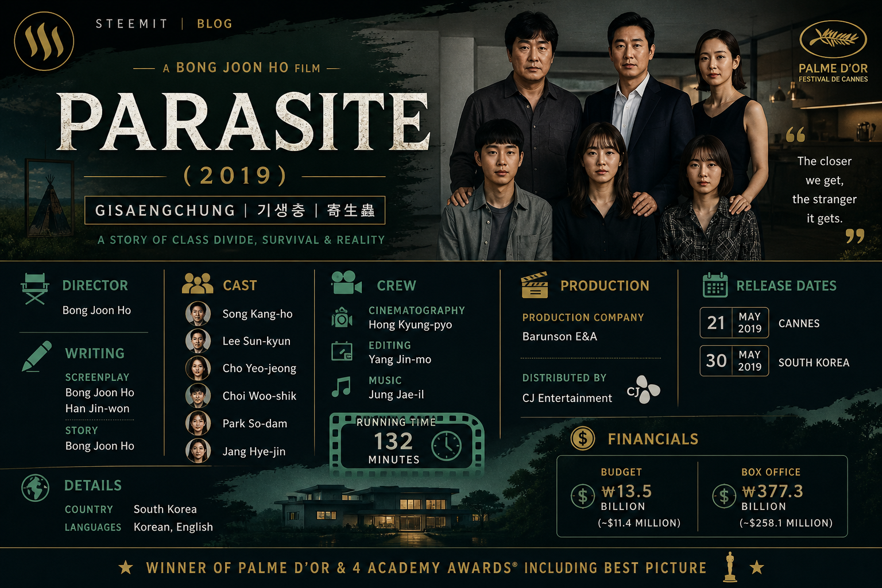Select Cho Yeo-jeong's avatar

(198, 369)
